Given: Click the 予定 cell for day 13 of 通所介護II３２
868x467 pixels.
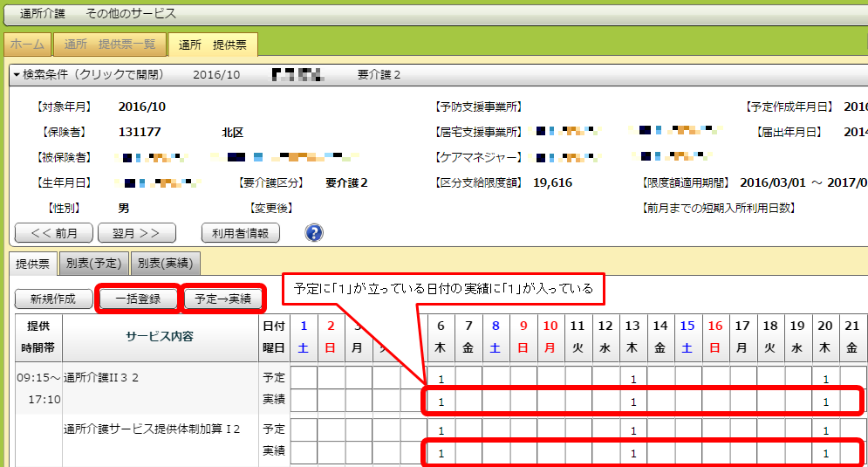Looking at the screenshot, I should click(x=633, y=379).
